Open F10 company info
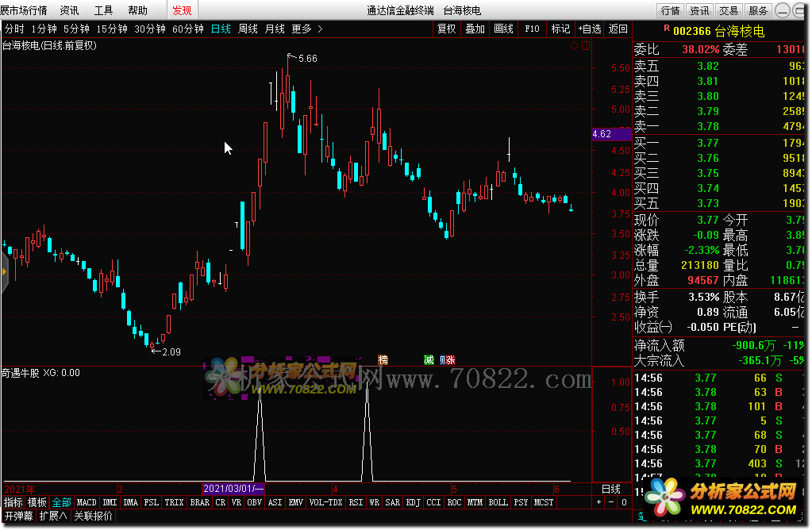This screenshot has height=530, width=812. (x=532, y=29)
